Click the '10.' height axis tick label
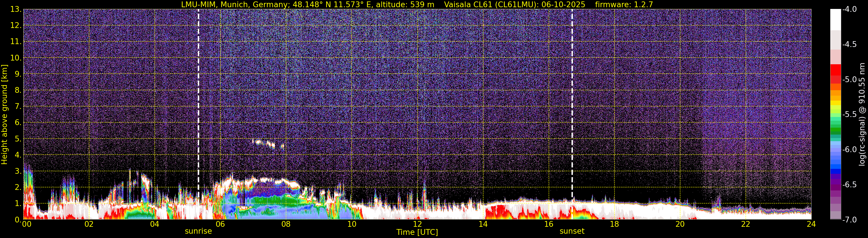 16,58
